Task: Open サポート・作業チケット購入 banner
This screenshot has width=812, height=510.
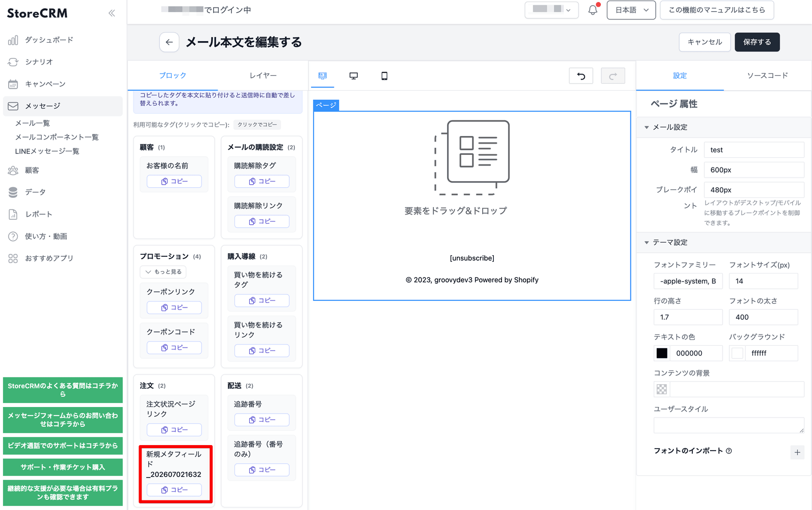Action: tap(63, 467)
